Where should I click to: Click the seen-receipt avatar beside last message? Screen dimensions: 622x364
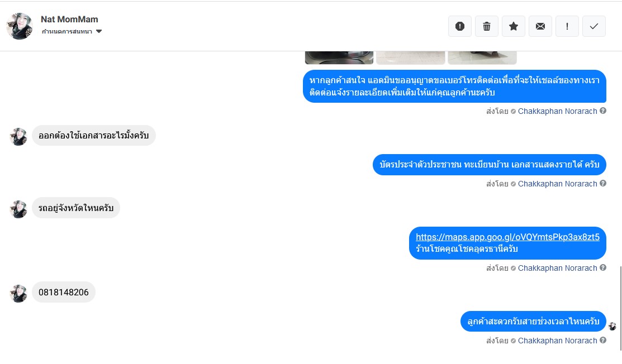(x=612, y=326)
